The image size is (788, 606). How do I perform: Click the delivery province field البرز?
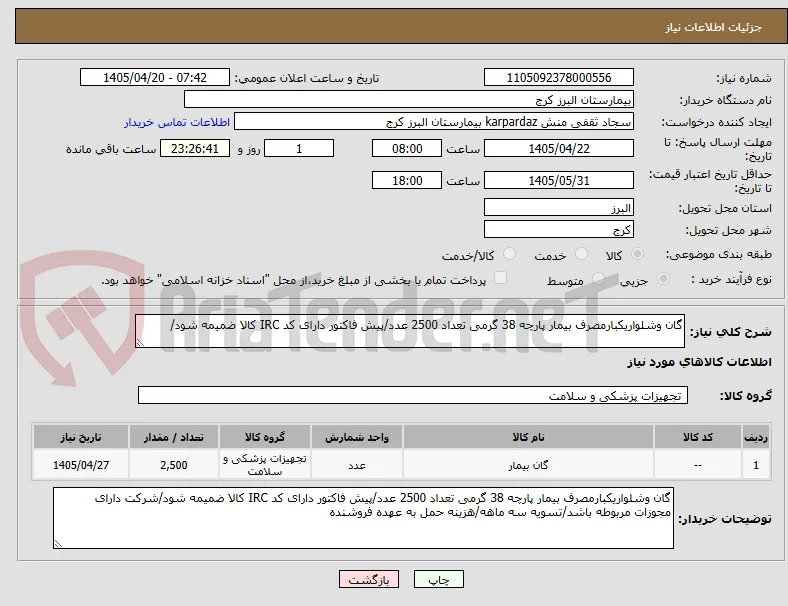tap(559, 208)
